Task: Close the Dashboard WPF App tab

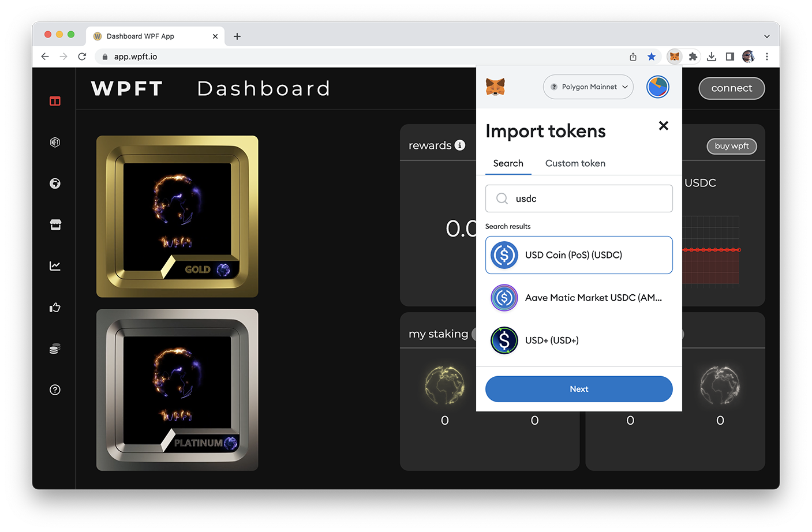Action: (215, 36)
